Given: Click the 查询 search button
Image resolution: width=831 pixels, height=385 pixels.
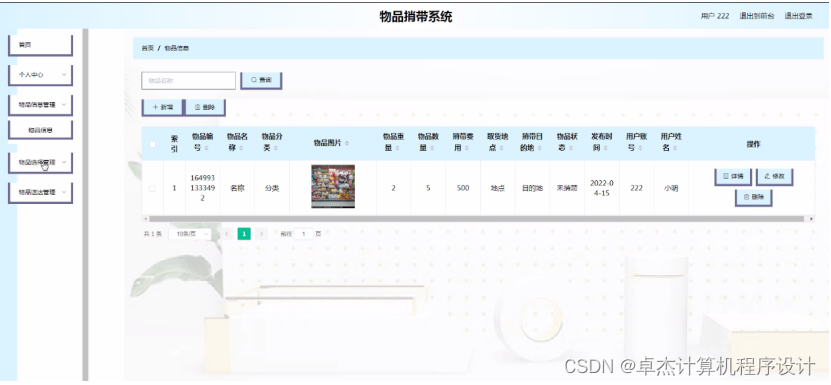Looking at the screenshot, I should point(261,80).
